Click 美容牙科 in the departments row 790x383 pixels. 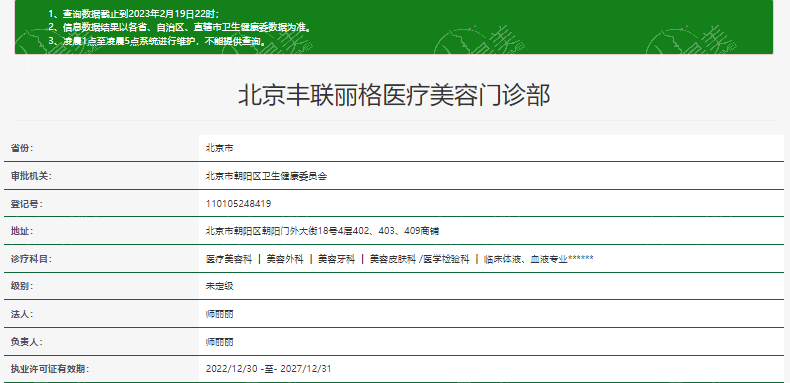pyautogui.click(x=337, y=259)
